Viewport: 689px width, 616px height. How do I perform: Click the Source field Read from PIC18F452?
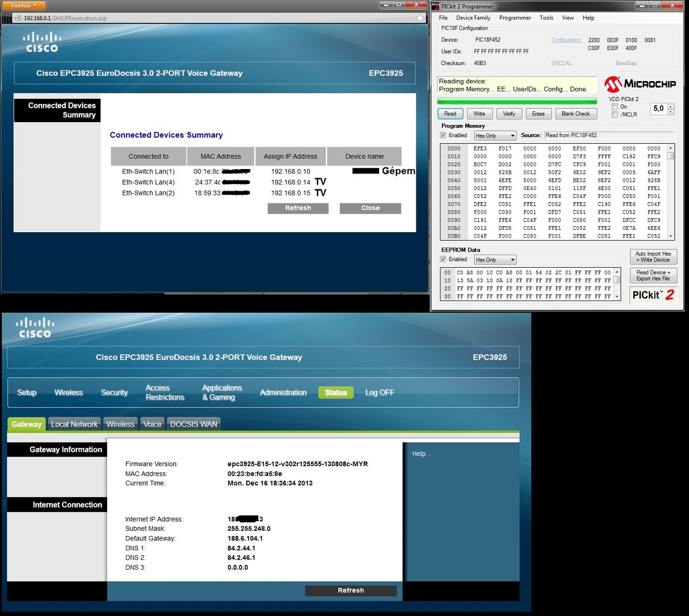[609, 135]
